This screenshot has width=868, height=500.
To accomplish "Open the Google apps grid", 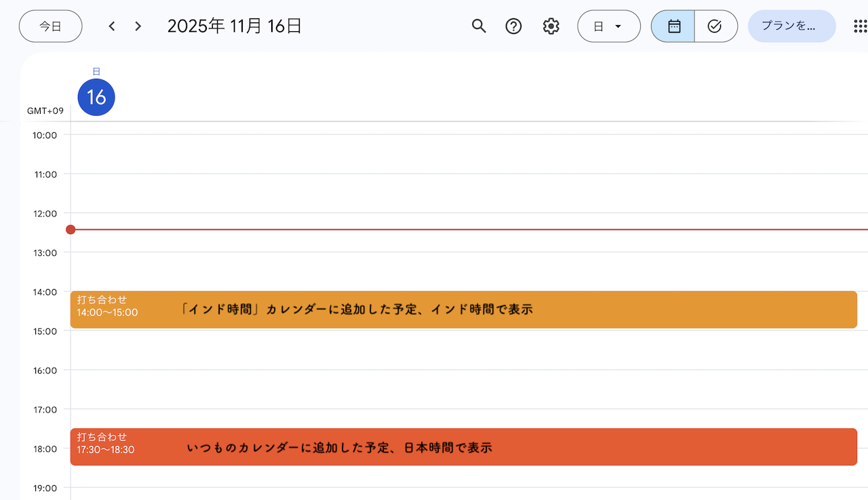I will [860, 26].
